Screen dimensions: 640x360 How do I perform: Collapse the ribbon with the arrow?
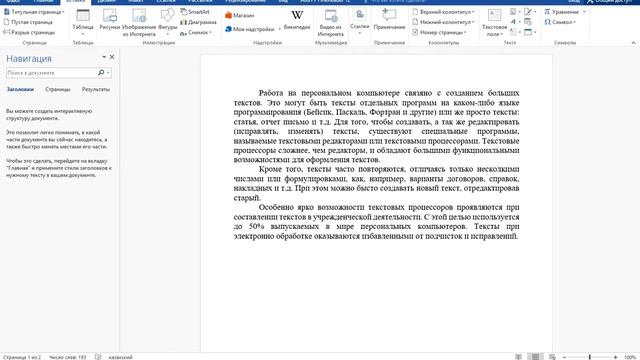pyautogui.click(x=633, y=42)
